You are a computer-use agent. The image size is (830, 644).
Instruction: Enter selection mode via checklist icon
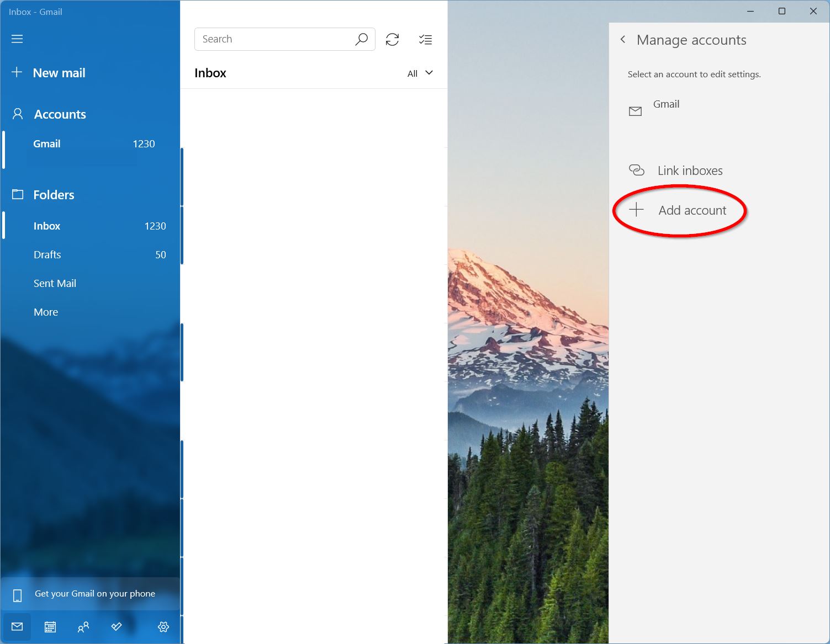[425, 39]
